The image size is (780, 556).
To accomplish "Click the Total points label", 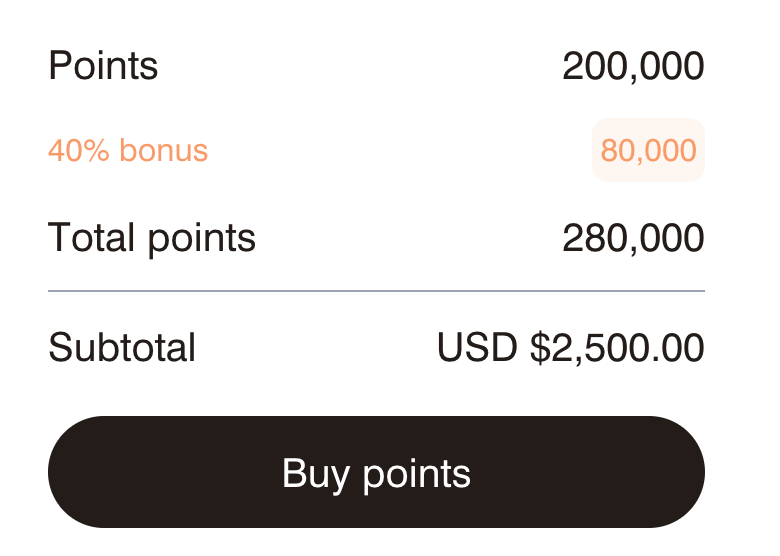I will (152, 238).
